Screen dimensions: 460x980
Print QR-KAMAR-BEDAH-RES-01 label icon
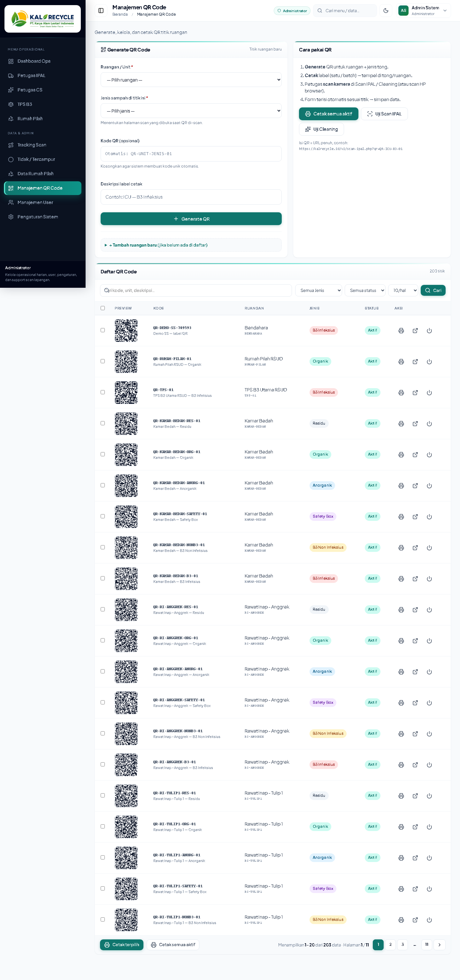(401, 423)
